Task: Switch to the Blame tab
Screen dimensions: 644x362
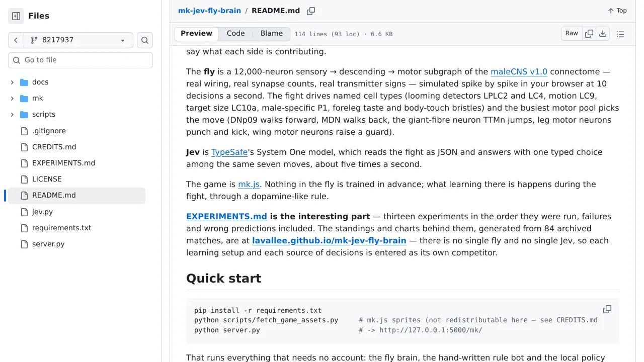Action: coord(272,34)
